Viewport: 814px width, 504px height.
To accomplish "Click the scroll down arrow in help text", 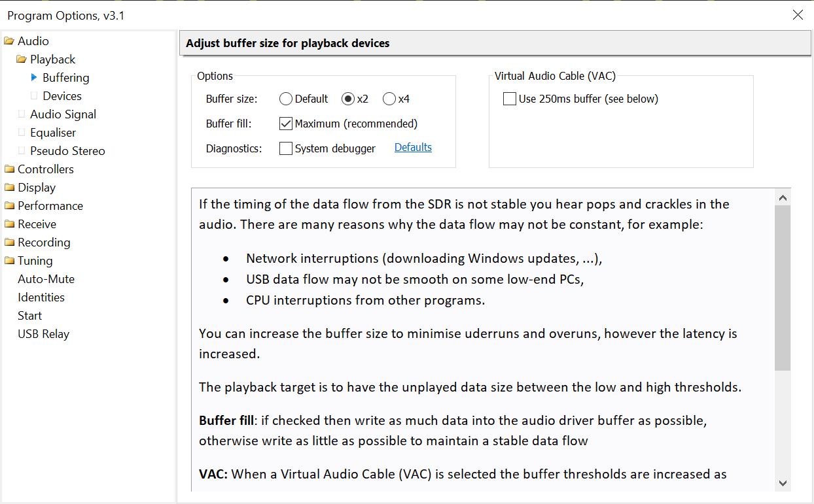I will coord(783,483).
